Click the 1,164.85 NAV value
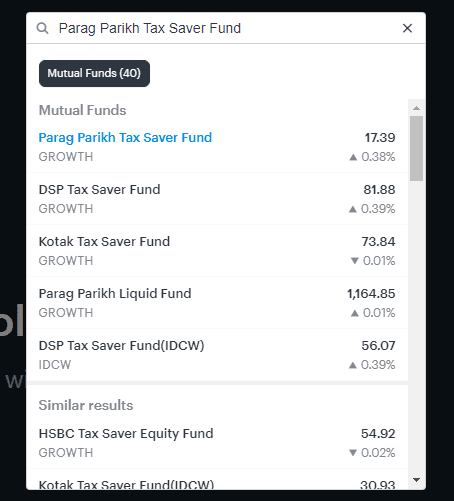Image resolution: width=454 pixels, height=501 pixels. [371, 294]
